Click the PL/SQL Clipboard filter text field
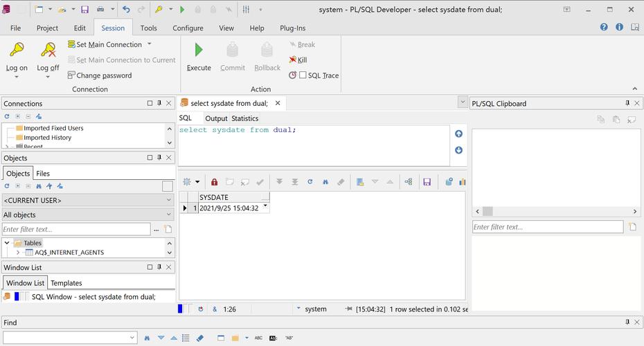The image size is (644, 346). 548,226
